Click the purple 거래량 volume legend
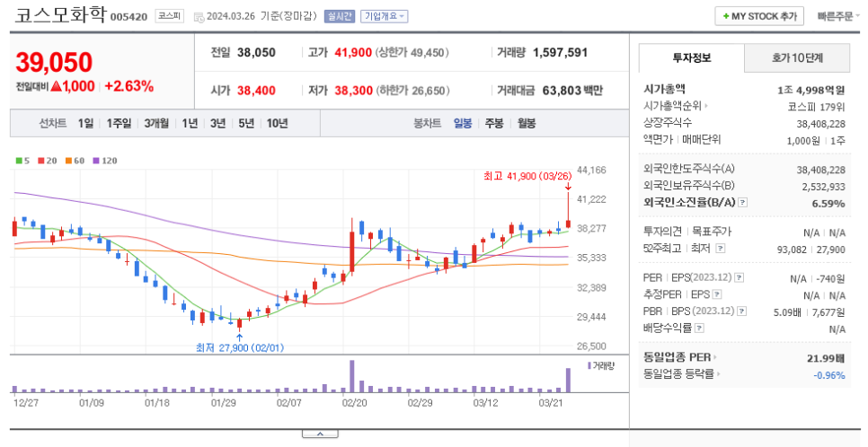This screenshot has height=447, width=868. (x=601, y=365)
